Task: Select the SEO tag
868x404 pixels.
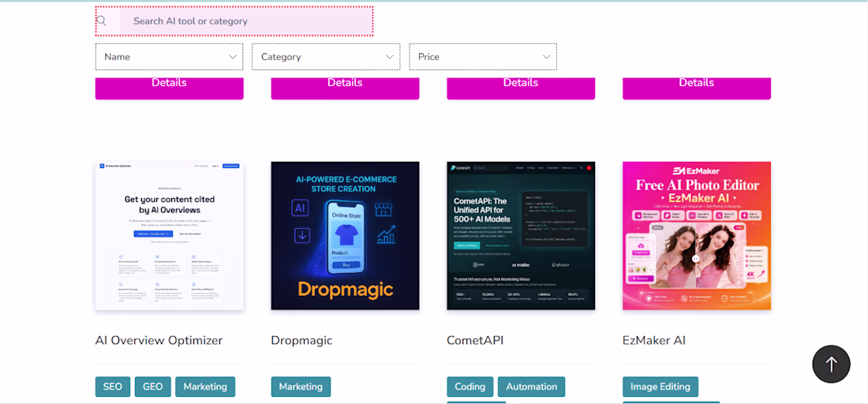Action: pyautogui.click(x=112, y=387)
